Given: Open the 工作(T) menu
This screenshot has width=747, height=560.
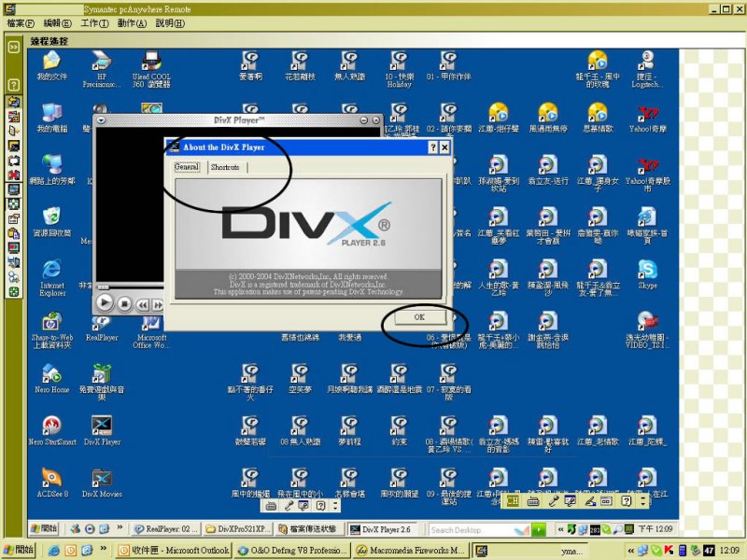Looking at the screenshot, I should (x=94, y=22).
